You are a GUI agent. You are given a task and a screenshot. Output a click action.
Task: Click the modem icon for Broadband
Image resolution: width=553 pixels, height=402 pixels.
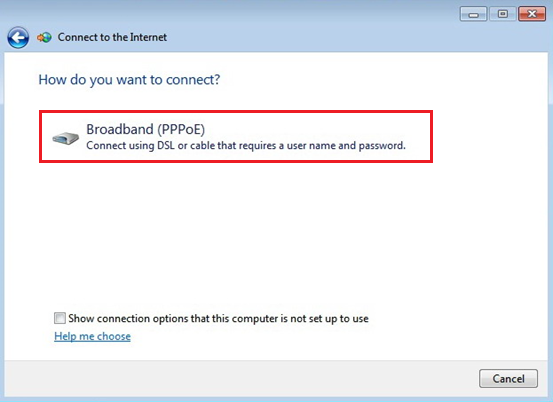click(66, 138)
